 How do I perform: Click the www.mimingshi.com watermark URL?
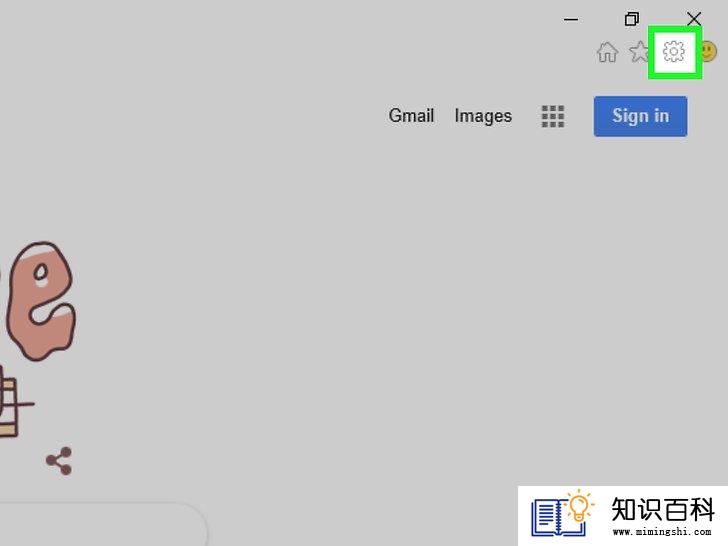662,532
